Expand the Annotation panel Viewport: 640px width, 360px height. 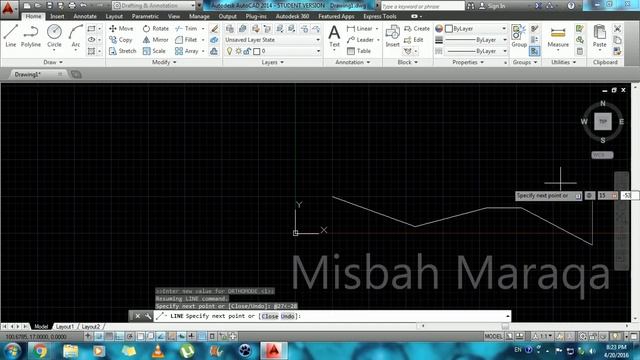click(x=353, y=62)
